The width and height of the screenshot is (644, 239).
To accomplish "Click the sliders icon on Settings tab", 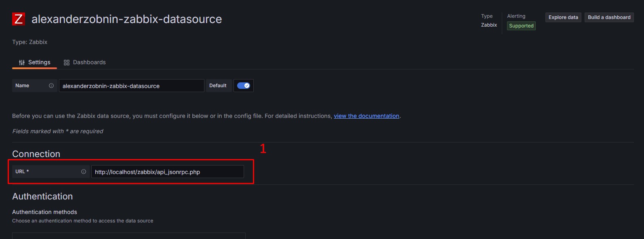I will [x=22, y=63].
